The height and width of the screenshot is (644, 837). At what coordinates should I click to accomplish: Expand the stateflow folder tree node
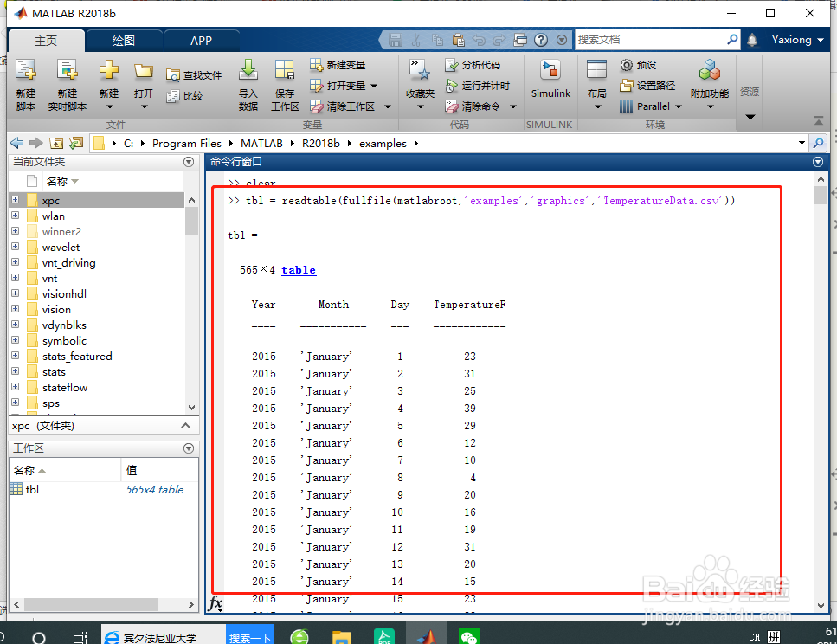[15, 387]
